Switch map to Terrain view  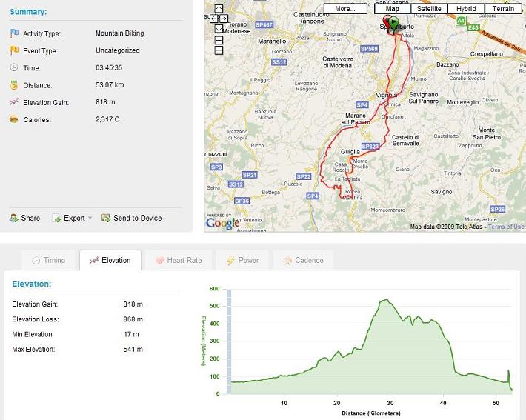(503, 9)
